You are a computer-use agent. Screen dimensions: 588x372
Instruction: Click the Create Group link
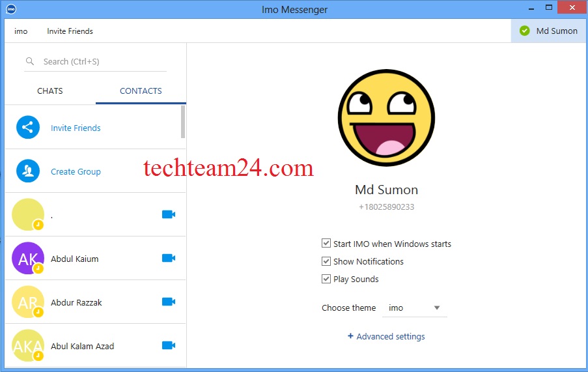(x=76, y=171)
